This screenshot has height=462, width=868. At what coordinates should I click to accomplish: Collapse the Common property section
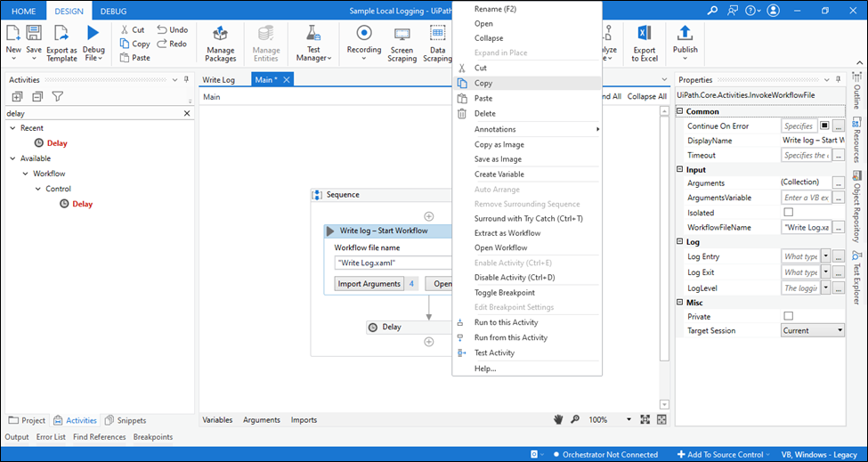point(680,112)
